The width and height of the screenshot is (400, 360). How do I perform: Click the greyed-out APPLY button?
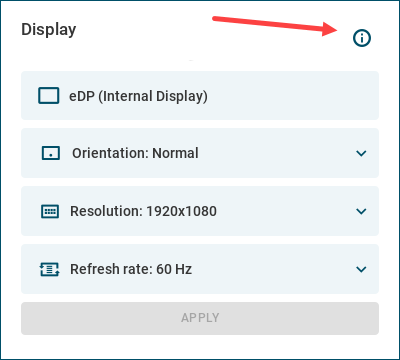tap(200, 318)
